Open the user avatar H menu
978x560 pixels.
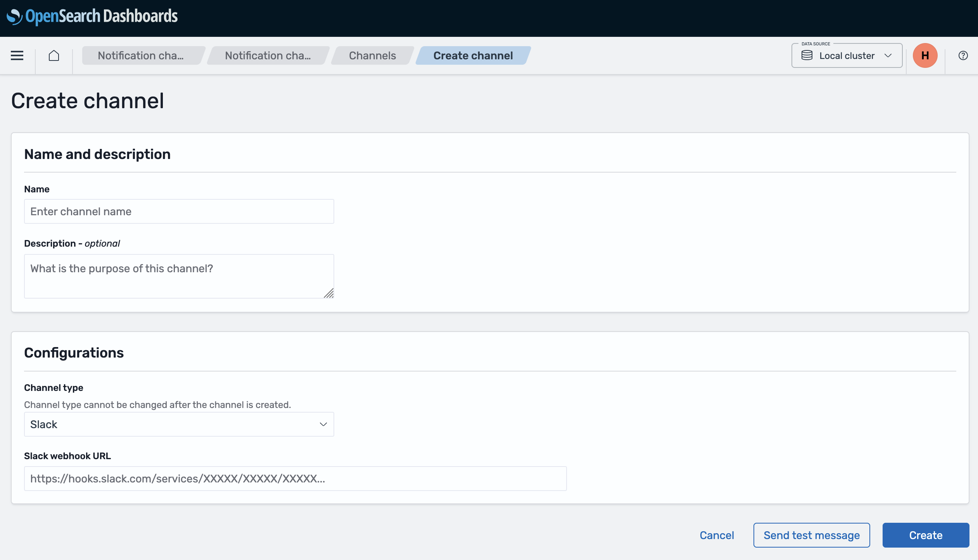(x=925, y=55)
